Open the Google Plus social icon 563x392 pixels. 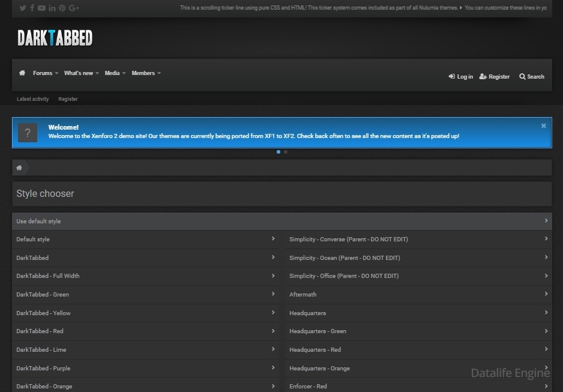[x=74, y=8]
